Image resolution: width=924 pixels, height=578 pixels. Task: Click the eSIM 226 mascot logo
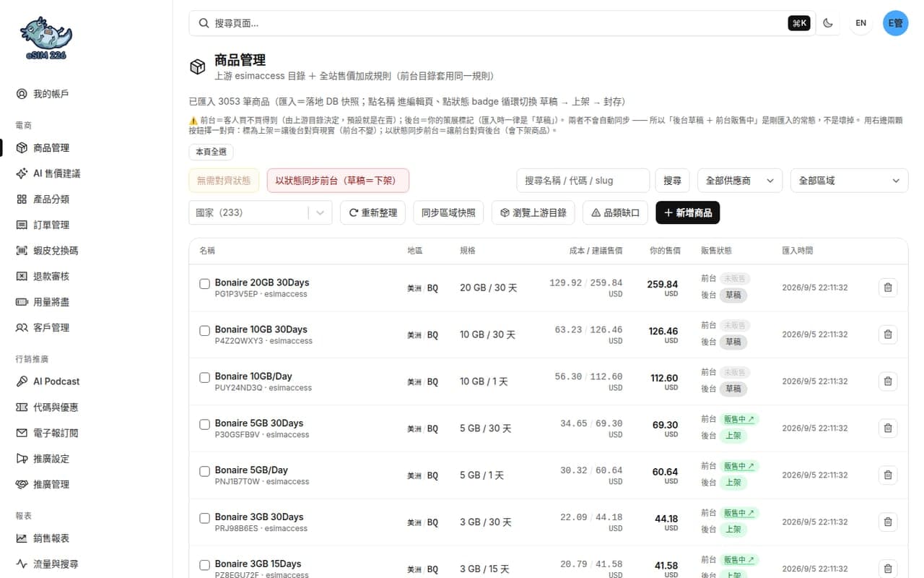pos(45,38)
